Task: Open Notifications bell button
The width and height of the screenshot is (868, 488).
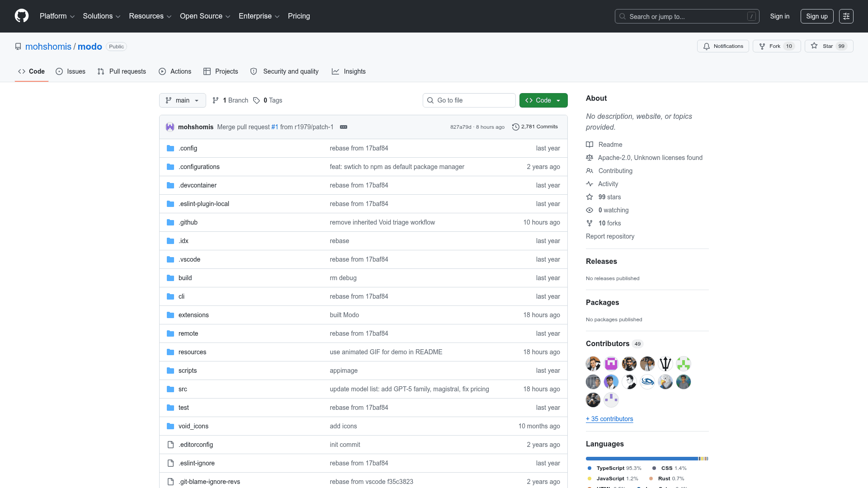Action: [x=723, y=46]
